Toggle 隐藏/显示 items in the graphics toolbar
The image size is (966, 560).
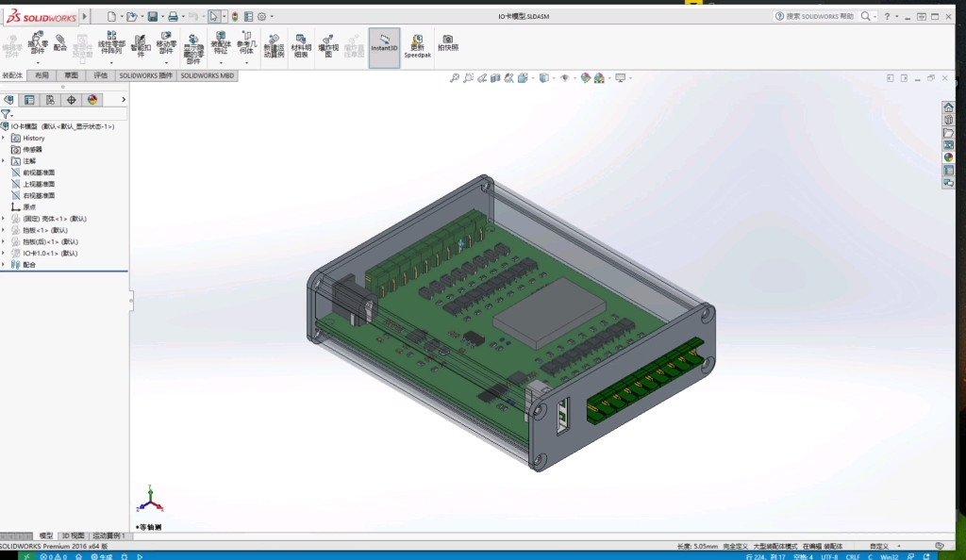[564, 77]
